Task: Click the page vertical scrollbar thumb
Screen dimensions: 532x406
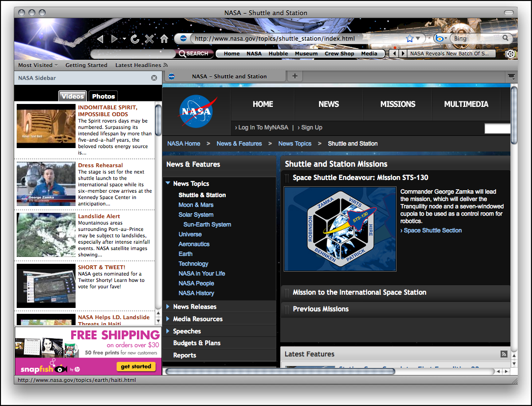Action: [514, 115]
